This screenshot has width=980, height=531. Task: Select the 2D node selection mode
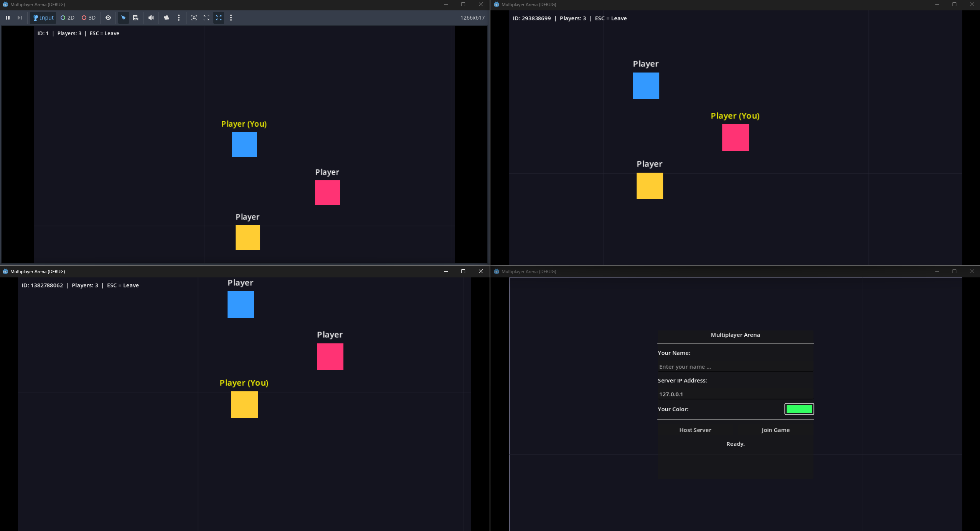[68, 18]
